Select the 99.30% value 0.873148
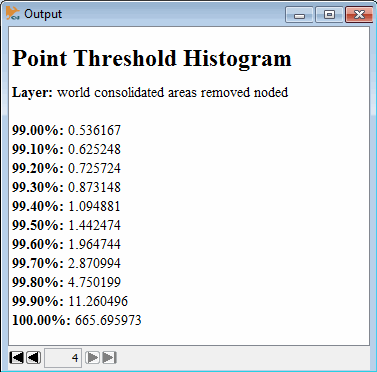The height and width of the screenshot is (372, 377). click(x=94, y=187)
